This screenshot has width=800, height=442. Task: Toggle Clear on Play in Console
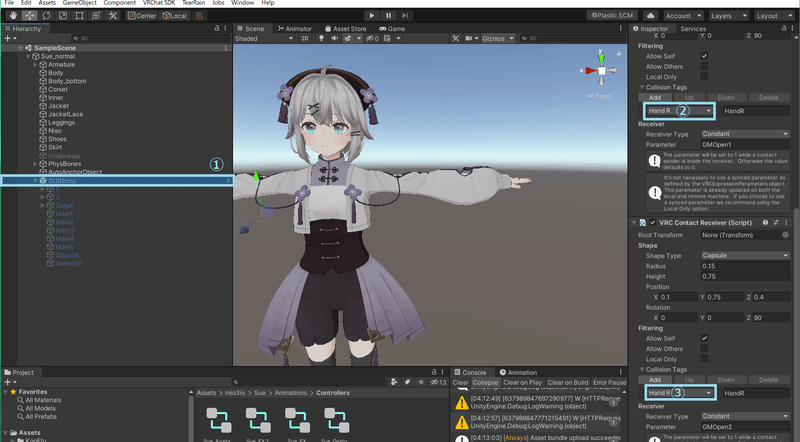pos(522,382)
